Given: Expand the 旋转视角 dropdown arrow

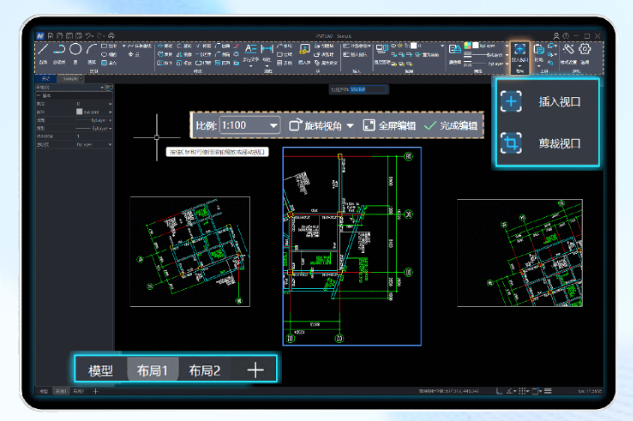Looking at the screenshot, I should coord(351,126).
